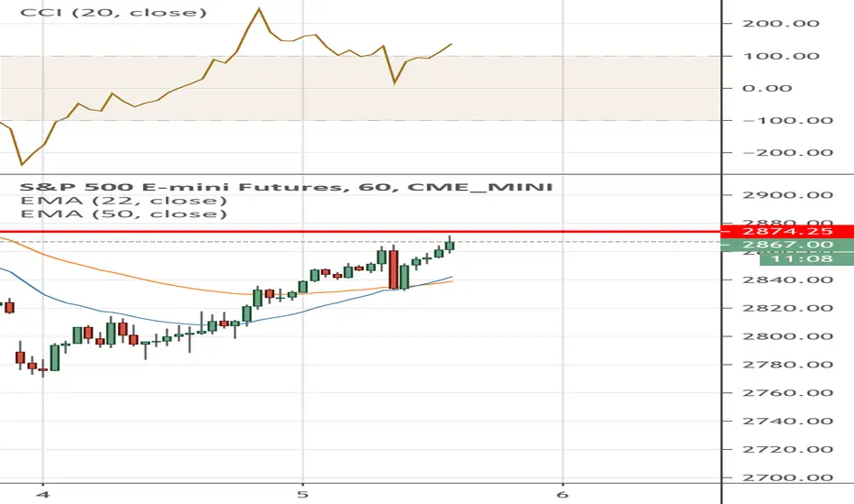The image size is (854, 504).
Task: Click the 100.00 CCI axis value
Action: 781,56
